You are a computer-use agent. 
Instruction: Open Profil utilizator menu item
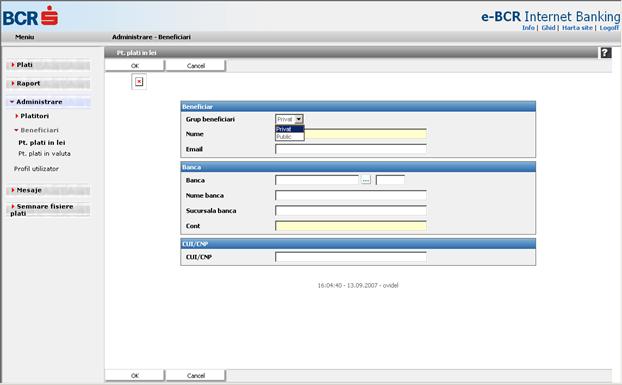[x=36, y=169]
